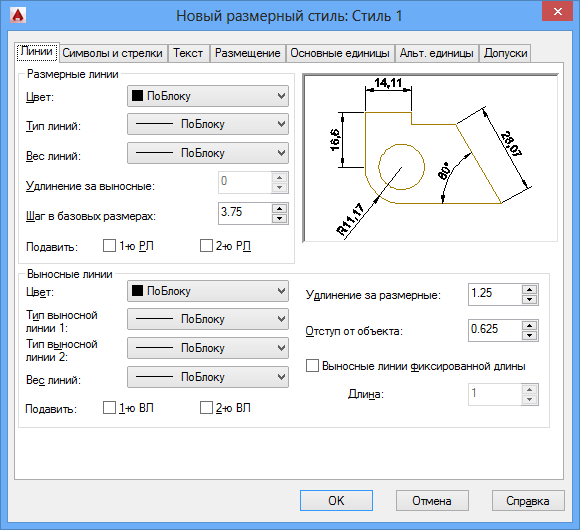Click the Шаг в базовых размерах field
The image size is (580, 530).
tap(245, 213)
